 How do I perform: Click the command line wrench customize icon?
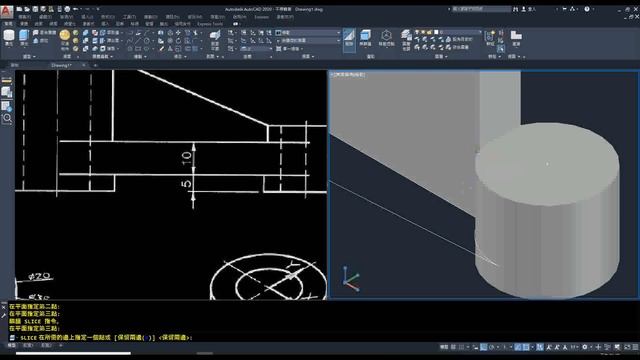click(4, 315)
